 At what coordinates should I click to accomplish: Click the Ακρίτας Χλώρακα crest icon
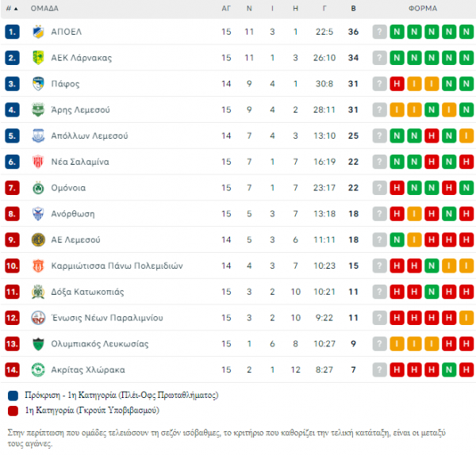(38, 370)
